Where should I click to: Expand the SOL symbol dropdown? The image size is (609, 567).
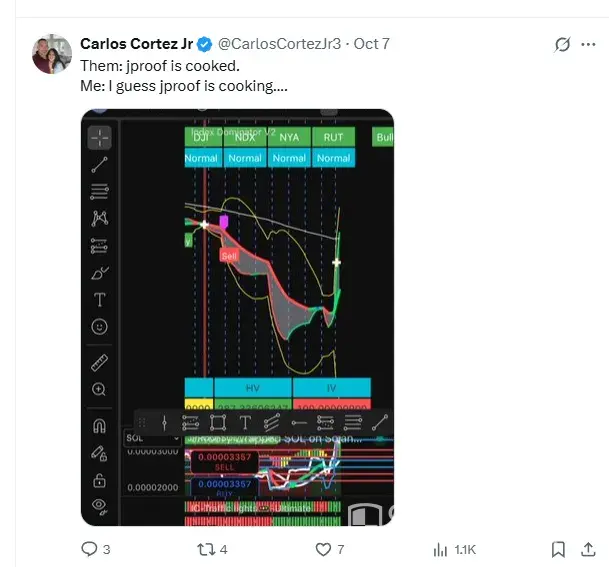pyautogui.click(x=176, y=438)
